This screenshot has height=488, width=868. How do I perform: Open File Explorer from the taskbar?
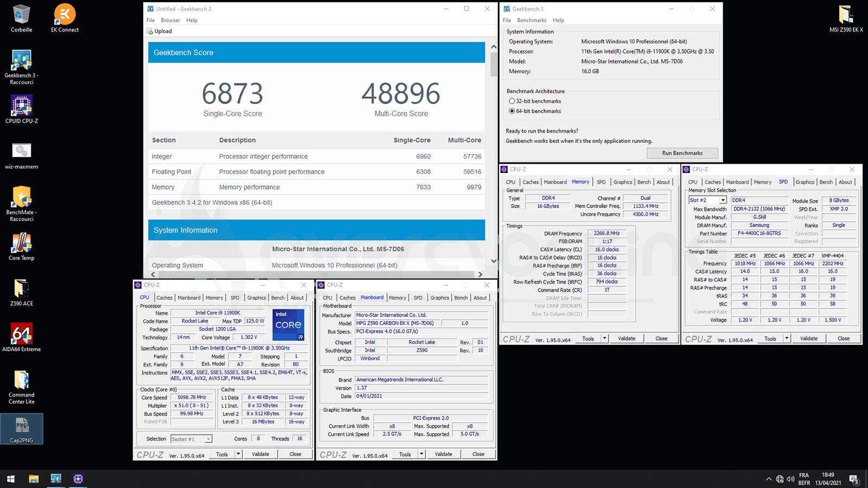pyautogui.click(x=34, y=479)
